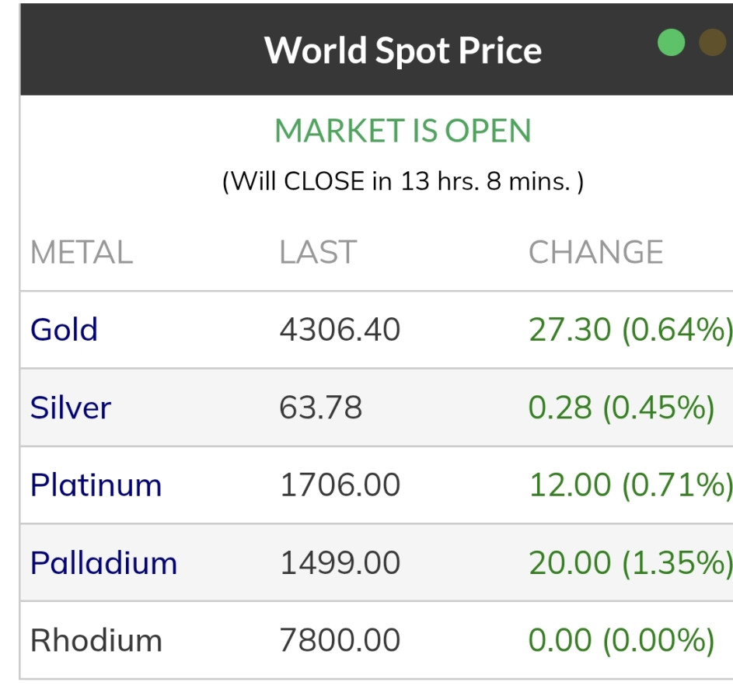Viewport: 733px width, 700px height.
Task: Click the Rhodium row label
Action: point(96,641)
